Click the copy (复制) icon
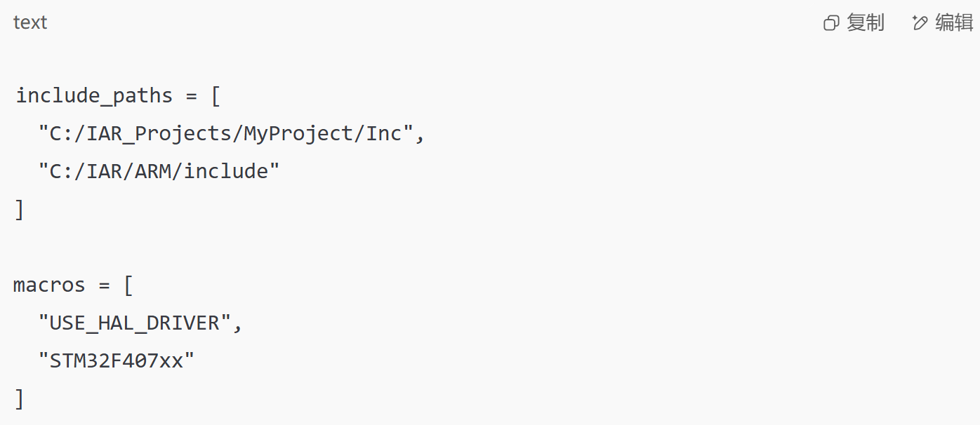Image resolution: width=980 pixels, height=425 pixels. pyautogui.click(x=831, y=23)
